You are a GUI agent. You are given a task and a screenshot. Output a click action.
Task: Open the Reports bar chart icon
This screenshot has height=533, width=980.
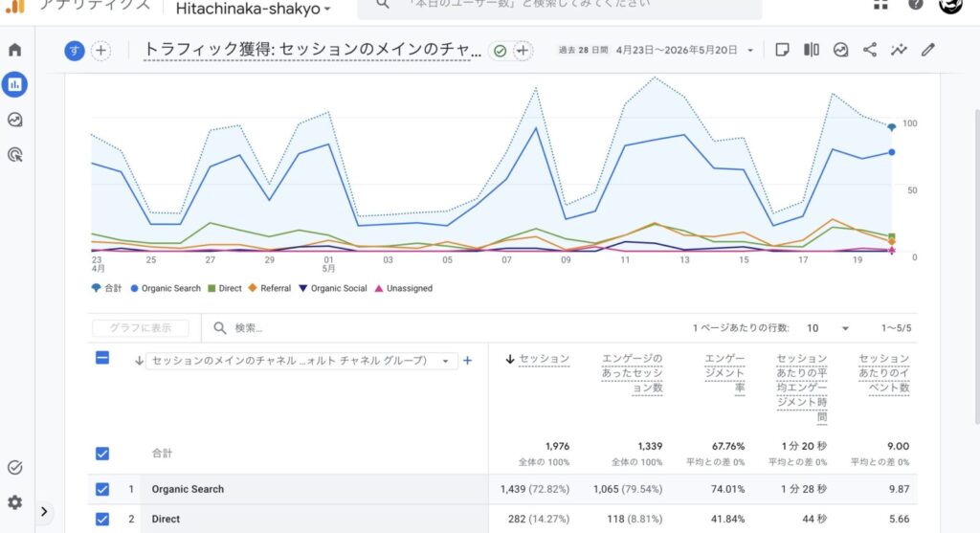click(x=14, y=84)
